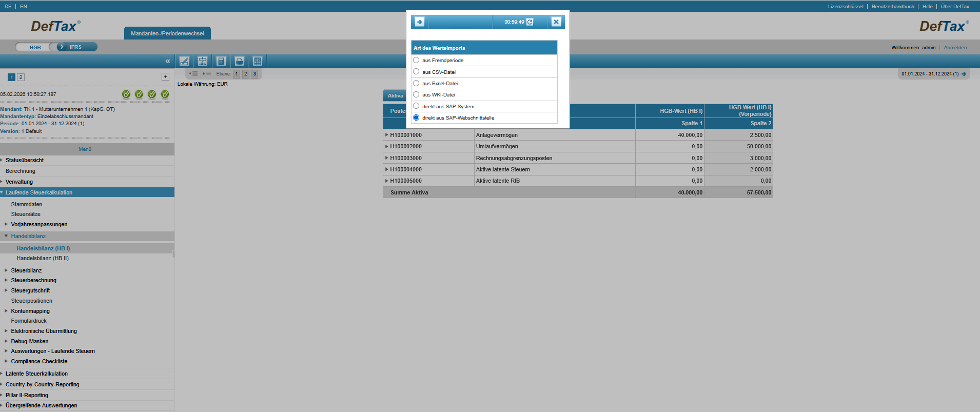Open Handelsbilanz (HB II) tree item
The image size is (980, 412).
point(43,258)
